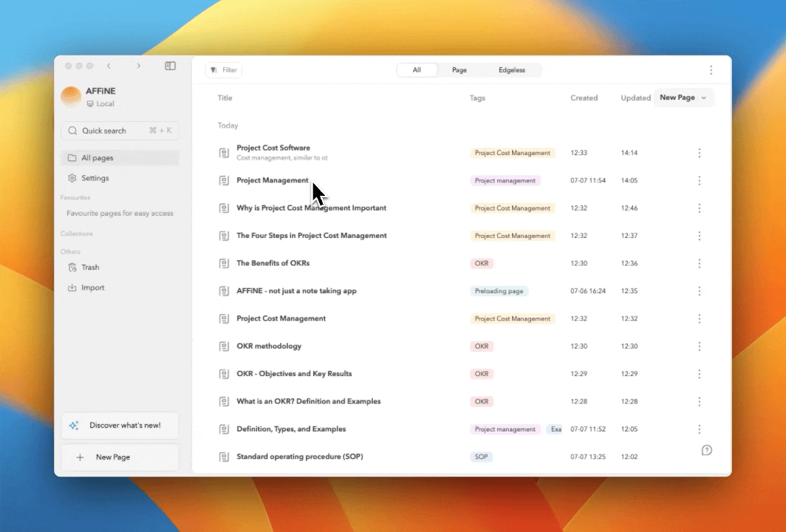
Task: Switch to the All tab
Action: 417,70
